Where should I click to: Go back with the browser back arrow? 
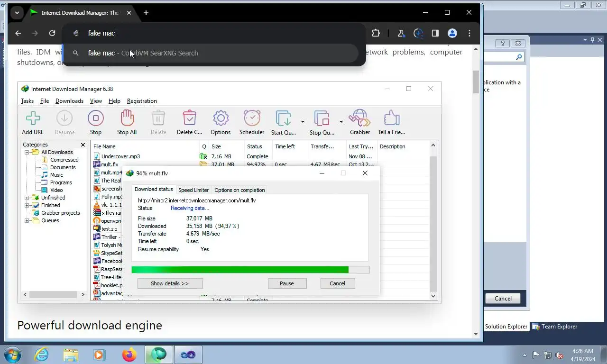[18, 33]
